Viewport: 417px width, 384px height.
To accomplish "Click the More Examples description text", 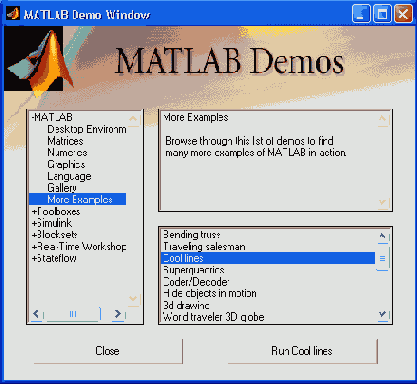I will [256, 147].
